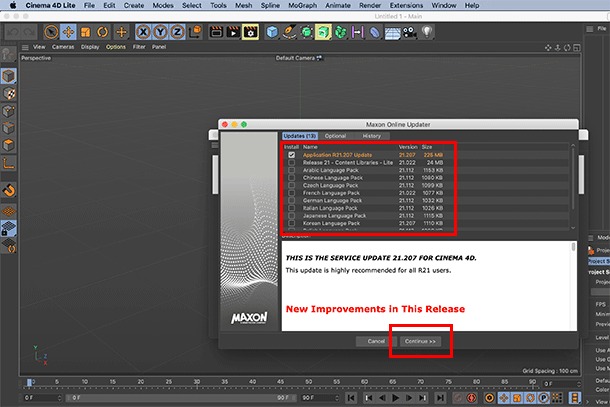Open the Extensions menu
This screenshot has height=407, width=610.
click(406, 5)
